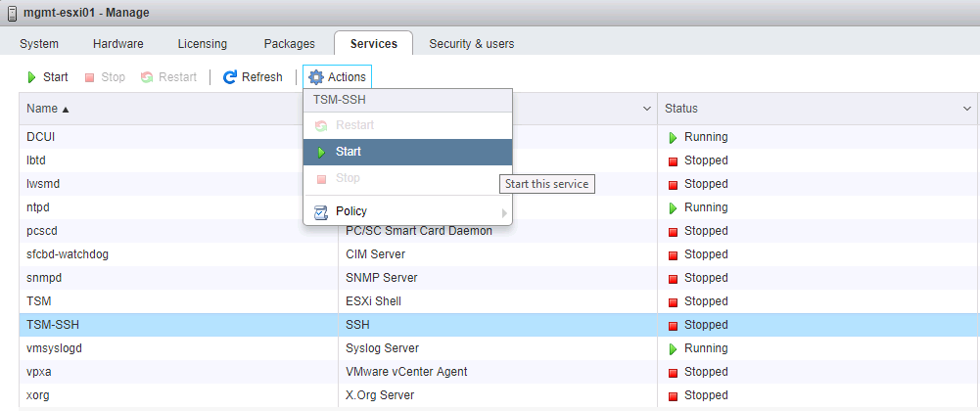The width and height of the screenshot is (980, 411).
Task: Click the host icon beside mgmt-esxi01 title
Action: (x=11, y=14)
